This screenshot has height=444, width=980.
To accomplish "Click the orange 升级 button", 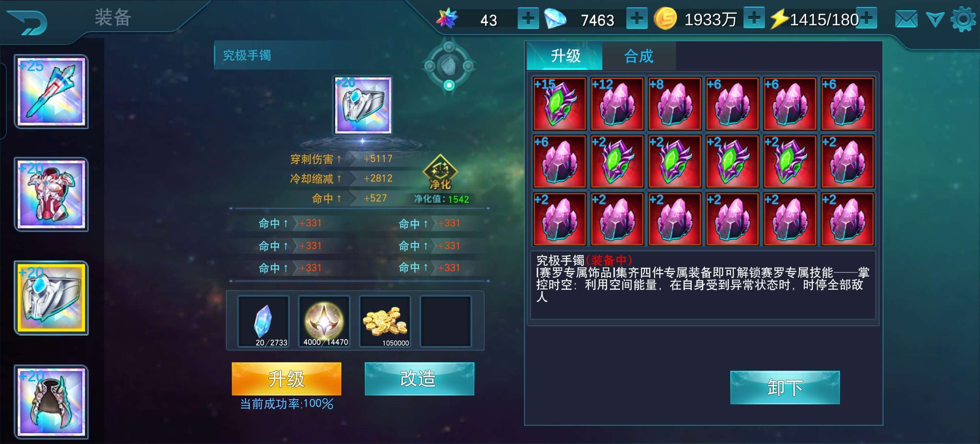I will (286, 379).
